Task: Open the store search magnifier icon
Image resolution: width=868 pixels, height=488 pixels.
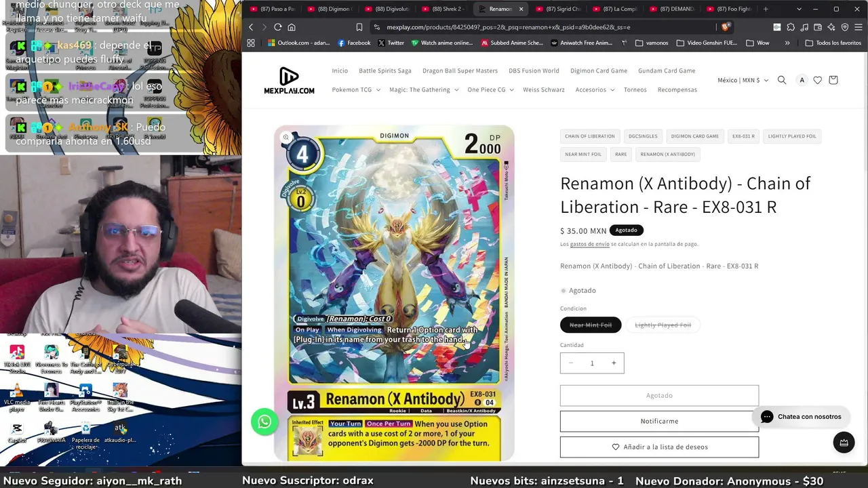Action: coord(782,80)
